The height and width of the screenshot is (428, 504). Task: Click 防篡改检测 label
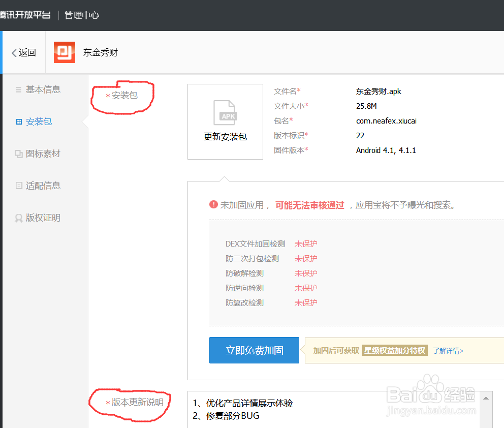[x=244, y=303]
